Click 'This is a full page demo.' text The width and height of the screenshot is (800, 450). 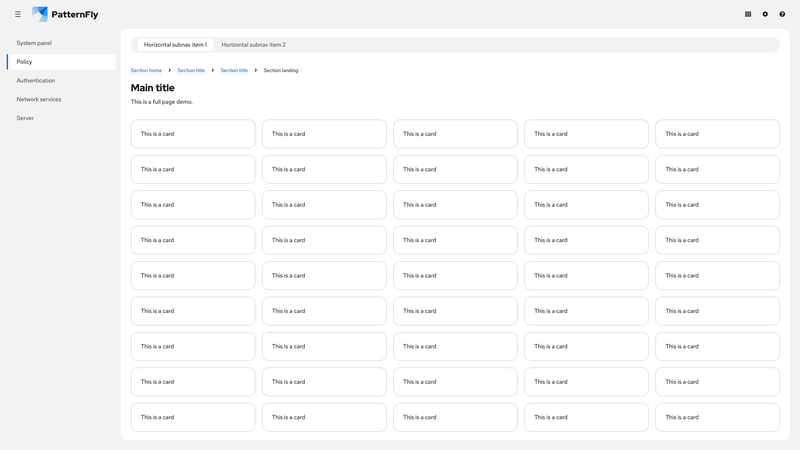click(x=162, y=102)
